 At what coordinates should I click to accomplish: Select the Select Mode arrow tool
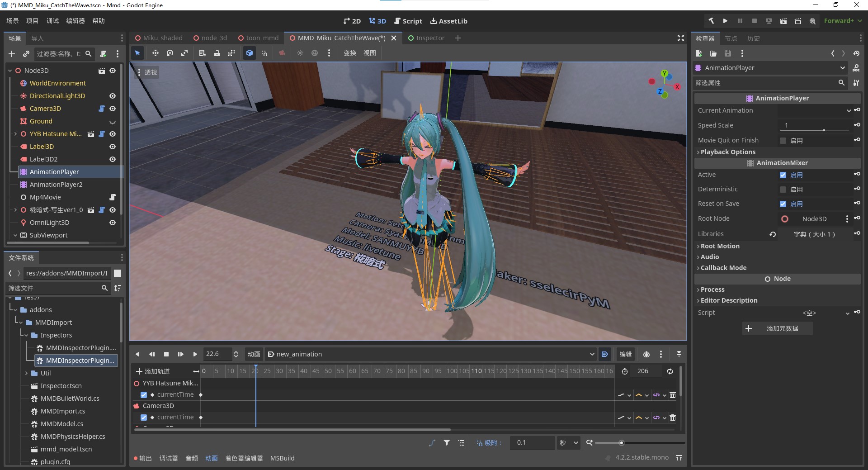(137, 53)
